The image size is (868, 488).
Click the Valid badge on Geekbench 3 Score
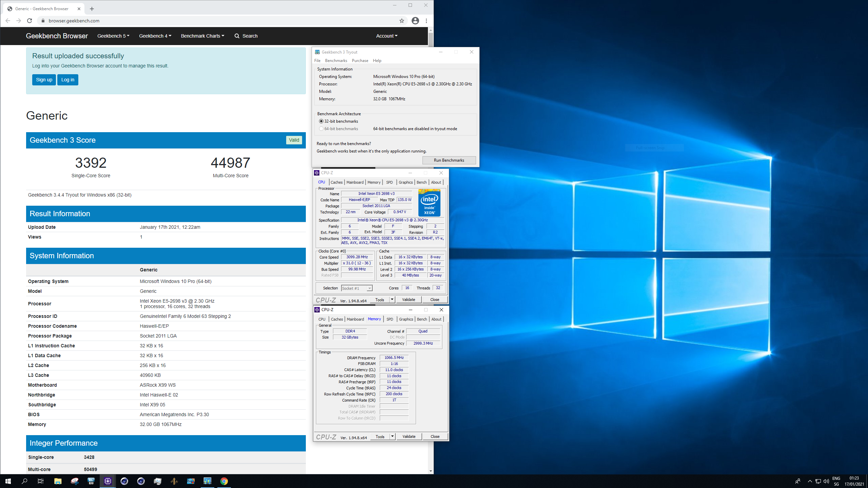[294, 140]
